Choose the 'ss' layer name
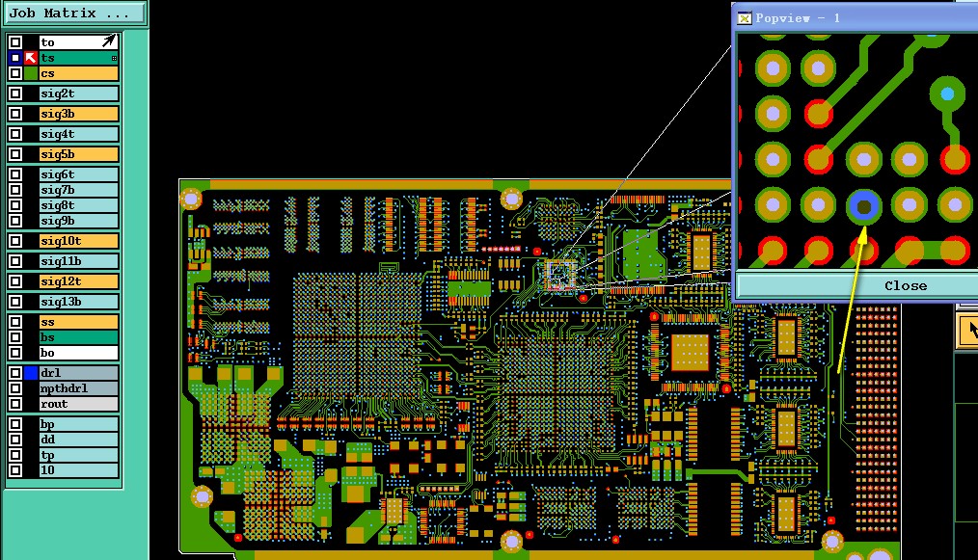The width and height of the screenshot is (978, 560). pyautogui.click(x=78, y=322)
